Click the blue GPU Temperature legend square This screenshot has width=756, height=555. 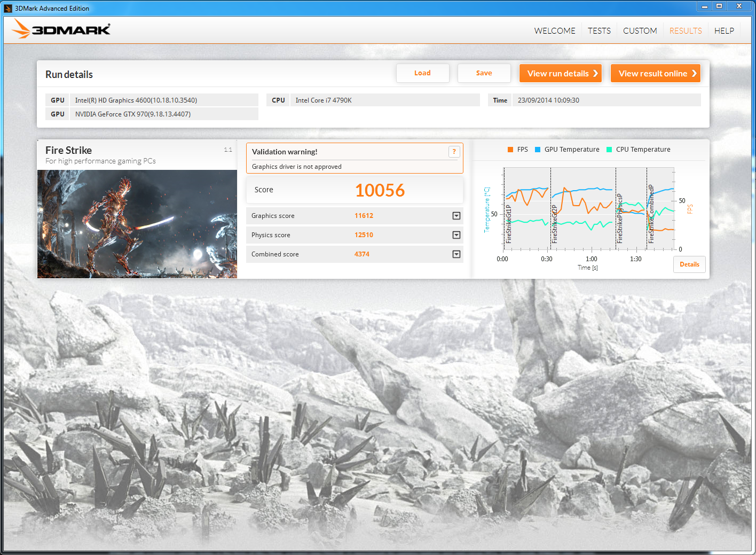click(538, 150)
